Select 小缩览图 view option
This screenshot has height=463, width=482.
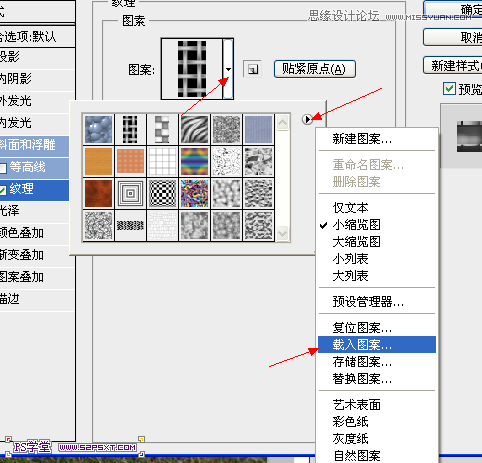pos(377,225)
